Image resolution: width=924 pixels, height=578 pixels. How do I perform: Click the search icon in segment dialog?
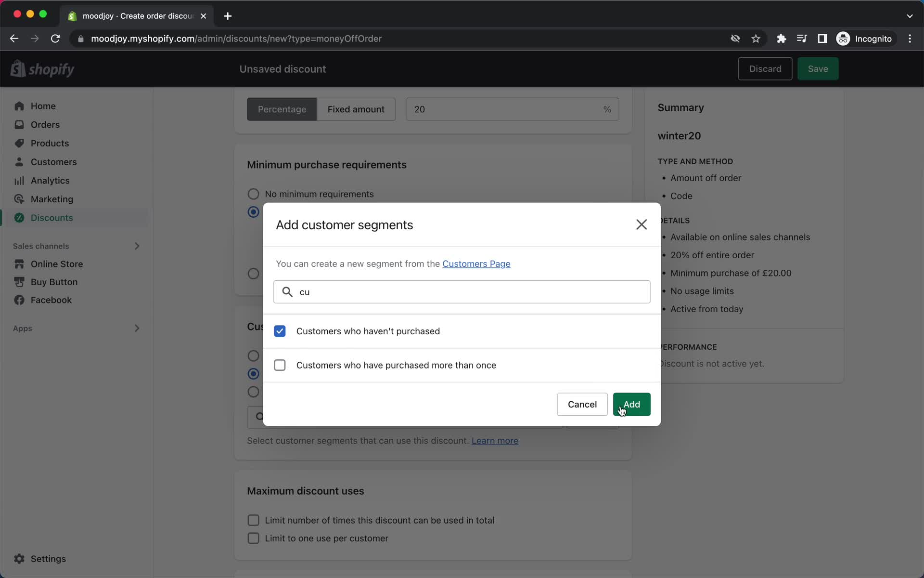(x=287, y=292)
